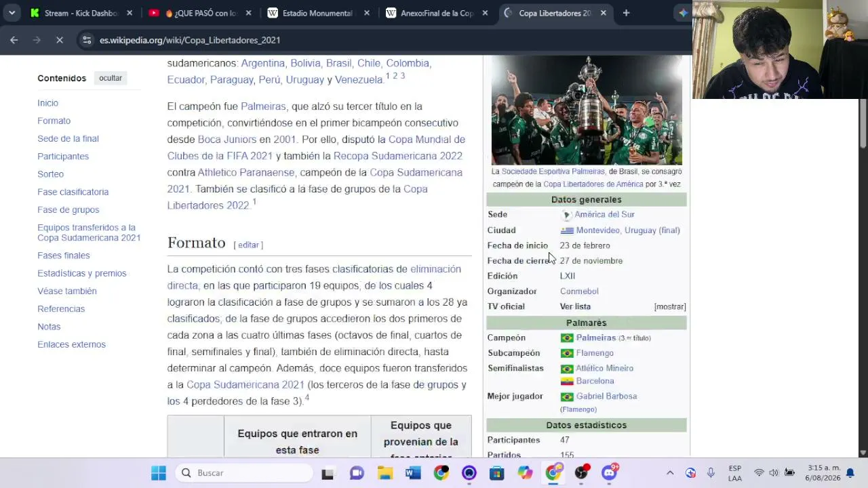Open the Chrome tab search dropdown
The width and height of the screenshot is (868, 488).
point(12,13)
